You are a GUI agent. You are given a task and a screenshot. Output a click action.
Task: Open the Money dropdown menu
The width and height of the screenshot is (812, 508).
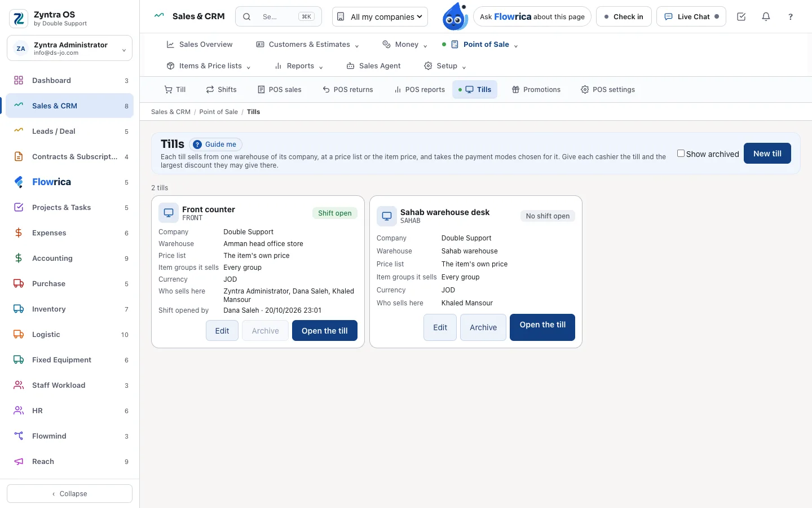click(405, 45)
